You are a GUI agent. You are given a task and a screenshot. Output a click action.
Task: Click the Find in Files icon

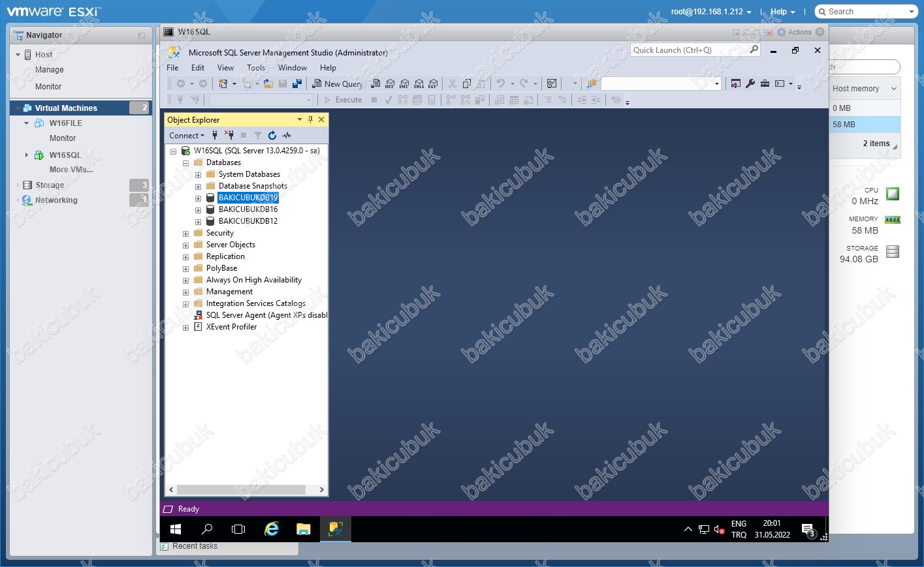(x=592, y=84)
